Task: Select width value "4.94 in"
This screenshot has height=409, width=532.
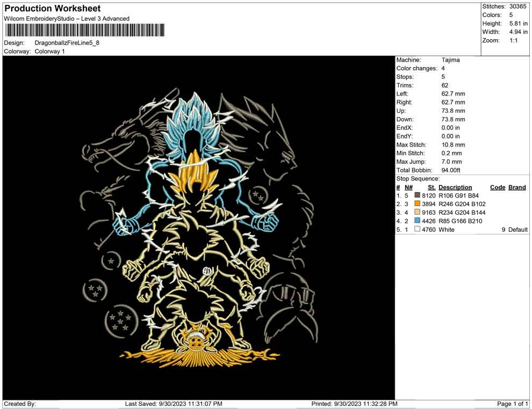Action: click(519, 32)
